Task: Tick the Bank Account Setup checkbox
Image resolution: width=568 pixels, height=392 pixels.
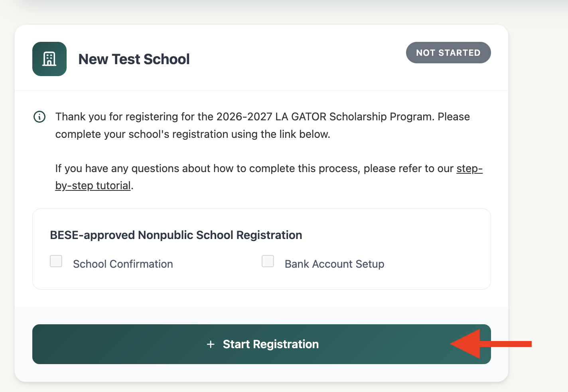Action: [x=268, y=261]
